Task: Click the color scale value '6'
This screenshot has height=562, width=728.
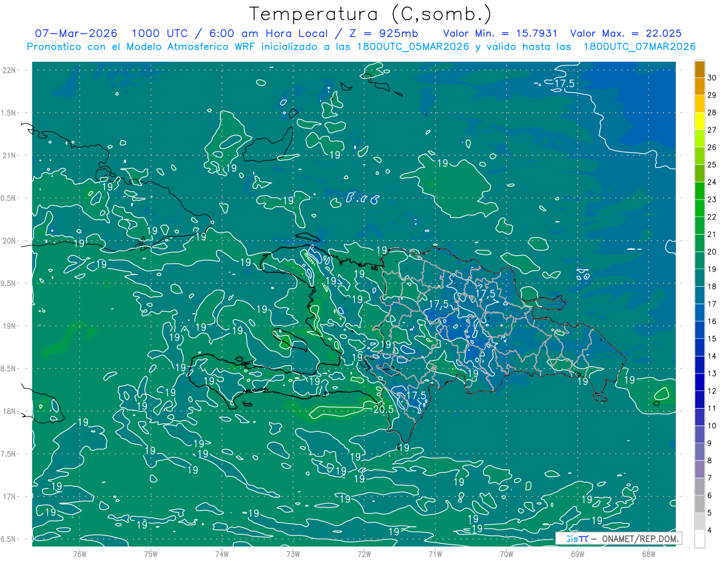Action: coord(710,495)
